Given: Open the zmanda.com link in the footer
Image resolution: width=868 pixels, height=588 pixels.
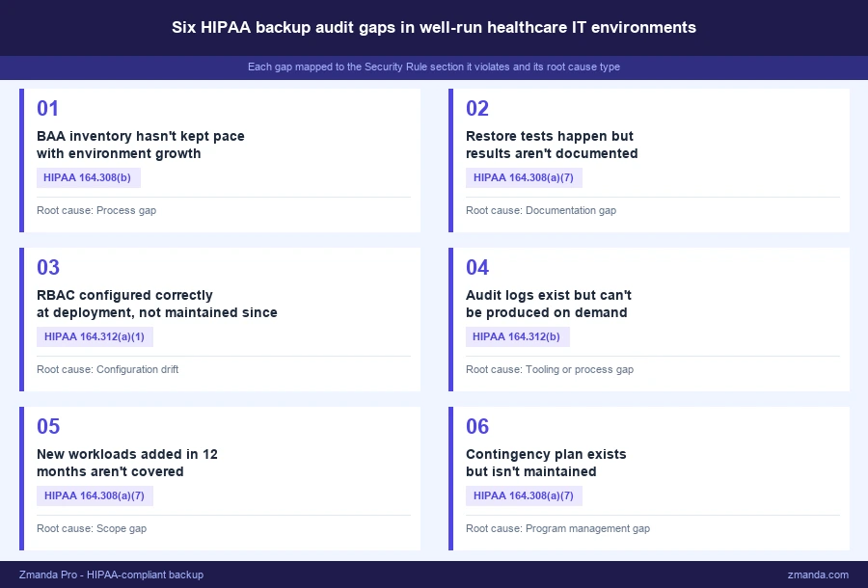Looking at the screenshot, I should pos(818,575).
